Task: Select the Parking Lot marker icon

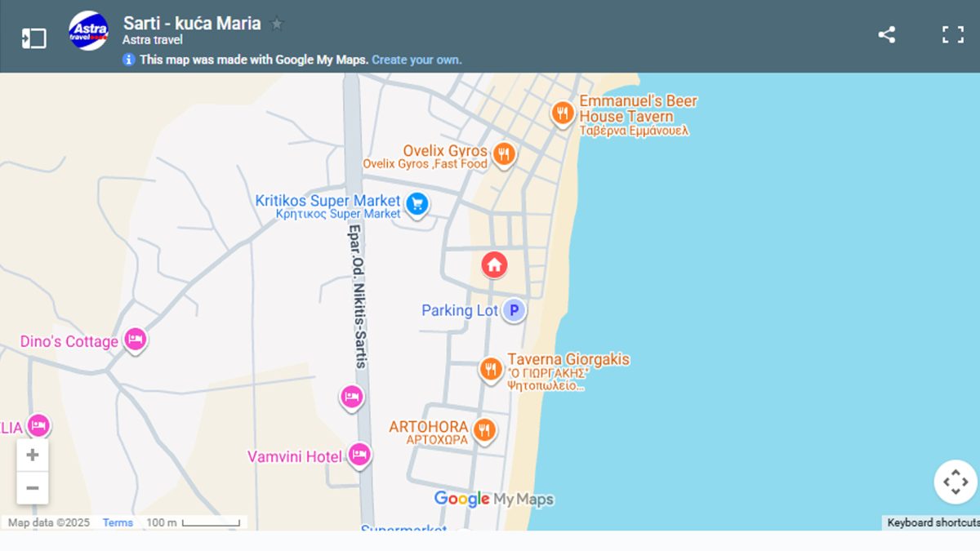Action: pyautogui.click(x=513, y=310)
